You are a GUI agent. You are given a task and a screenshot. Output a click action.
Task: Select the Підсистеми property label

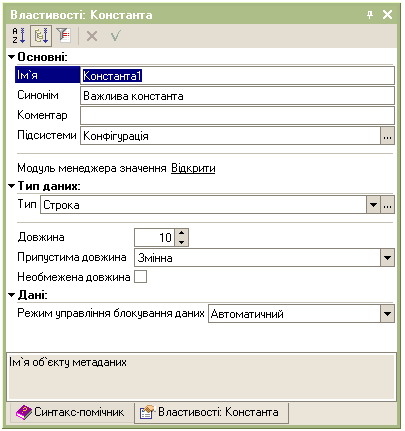coord(47,135)
